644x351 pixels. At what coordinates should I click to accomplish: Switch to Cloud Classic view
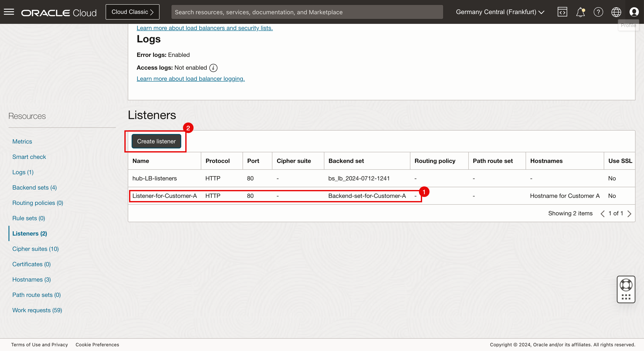132,12
